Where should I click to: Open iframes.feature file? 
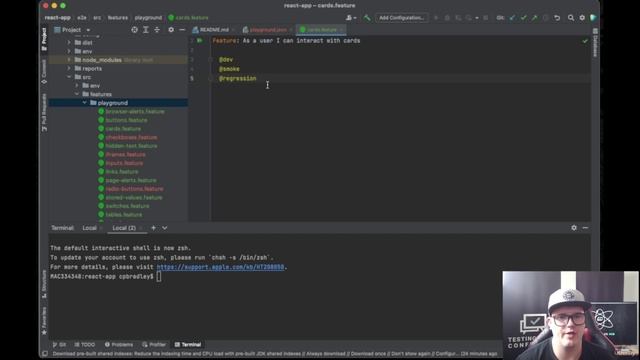[125, 154]
